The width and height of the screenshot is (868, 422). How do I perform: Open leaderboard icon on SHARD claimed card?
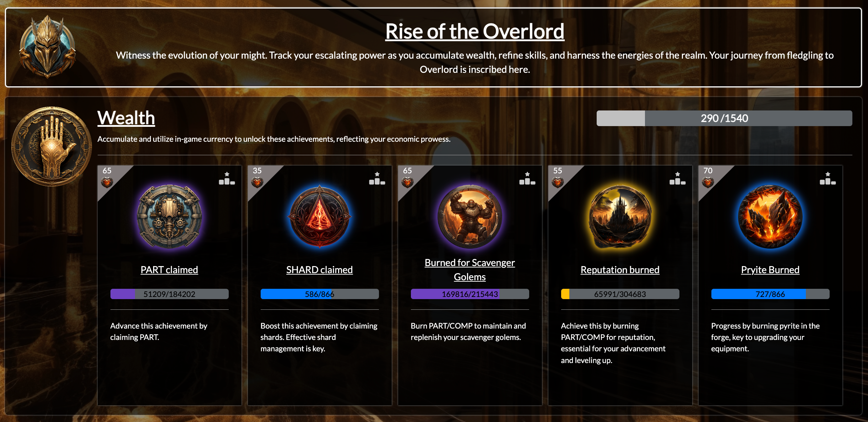point(377,178)
